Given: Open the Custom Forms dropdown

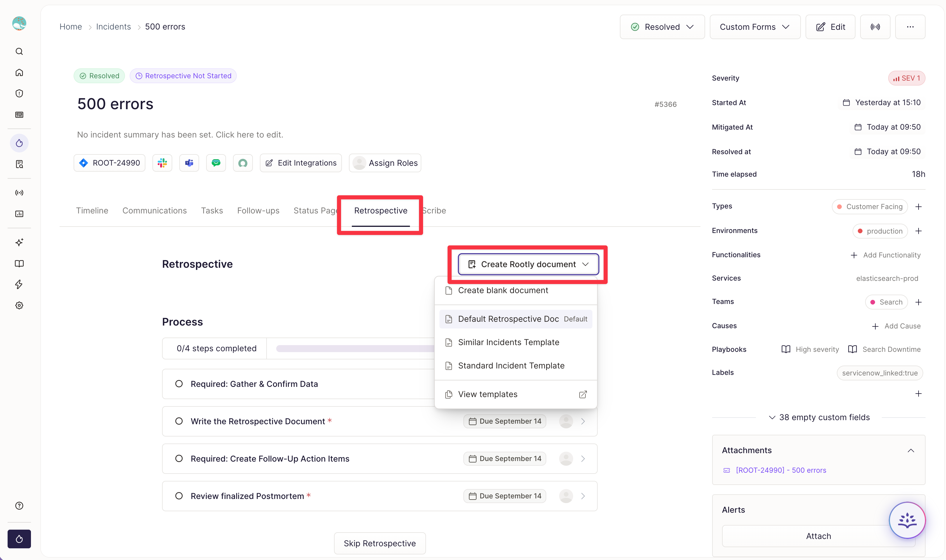Looking at the screenshot, I should (755, 27).
